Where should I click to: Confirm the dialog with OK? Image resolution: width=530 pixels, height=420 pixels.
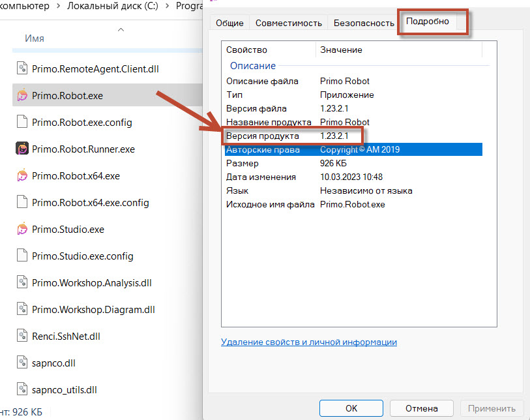click(x=351, y=408)
